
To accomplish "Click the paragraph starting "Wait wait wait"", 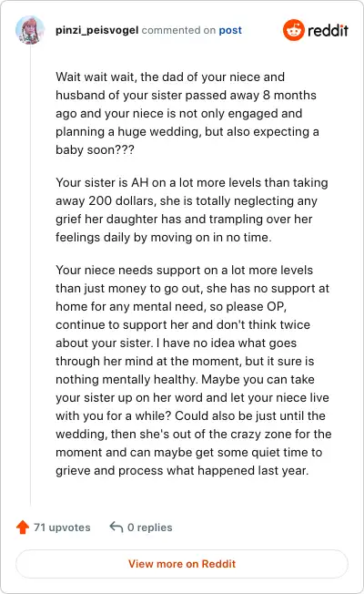I will [x=187, y=113].
